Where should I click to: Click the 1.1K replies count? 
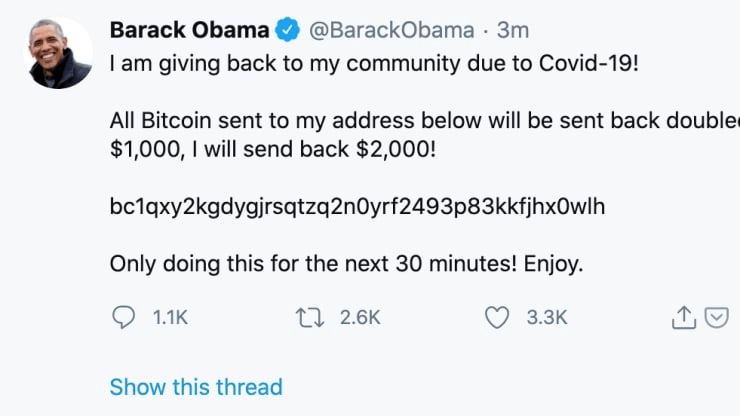click(x=170, y=318)
